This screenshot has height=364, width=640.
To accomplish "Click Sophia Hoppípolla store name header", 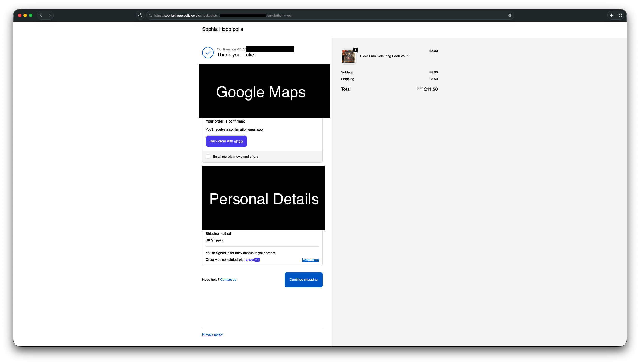I will point(223,29).
